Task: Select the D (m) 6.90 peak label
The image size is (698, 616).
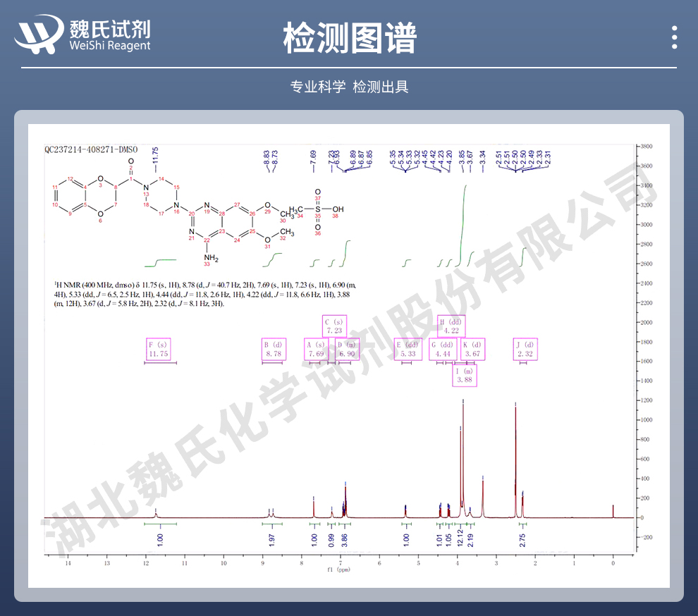Action: 347,350
